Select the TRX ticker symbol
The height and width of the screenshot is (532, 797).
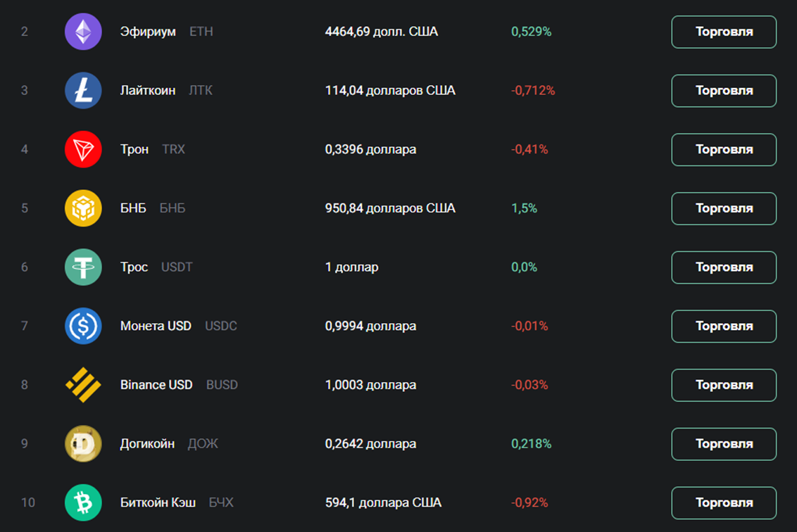click(x=173, y=149)
